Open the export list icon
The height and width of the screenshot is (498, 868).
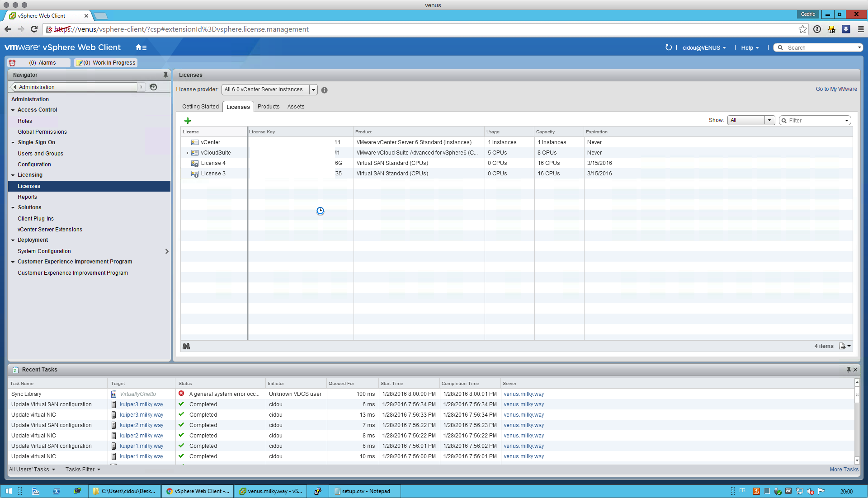click(844, 346)
